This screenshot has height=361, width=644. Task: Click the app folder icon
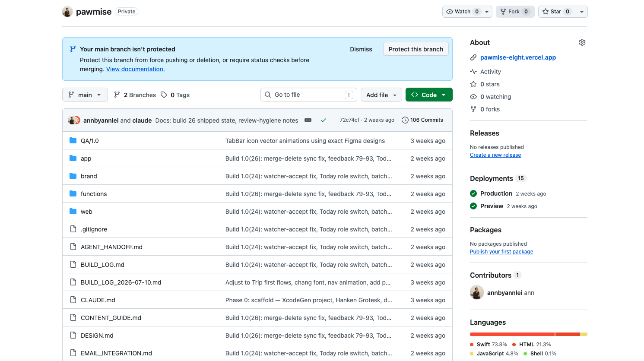coord(73,158)
